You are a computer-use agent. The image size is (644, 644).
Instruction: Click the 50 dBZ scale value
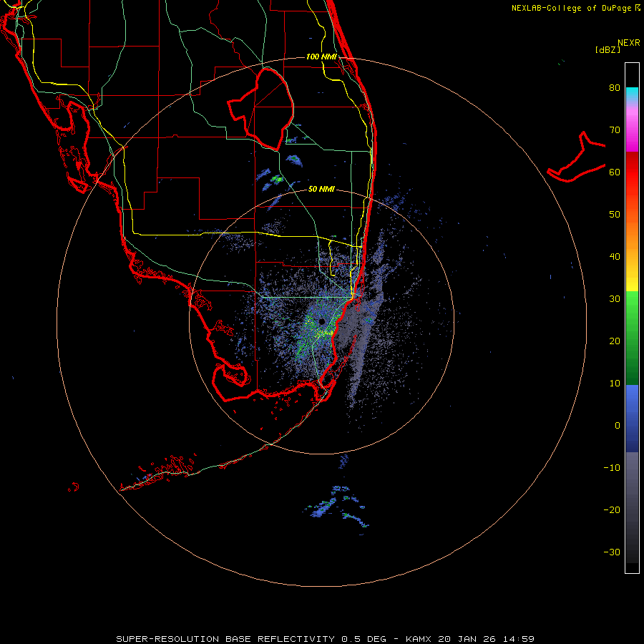point(615,215)
